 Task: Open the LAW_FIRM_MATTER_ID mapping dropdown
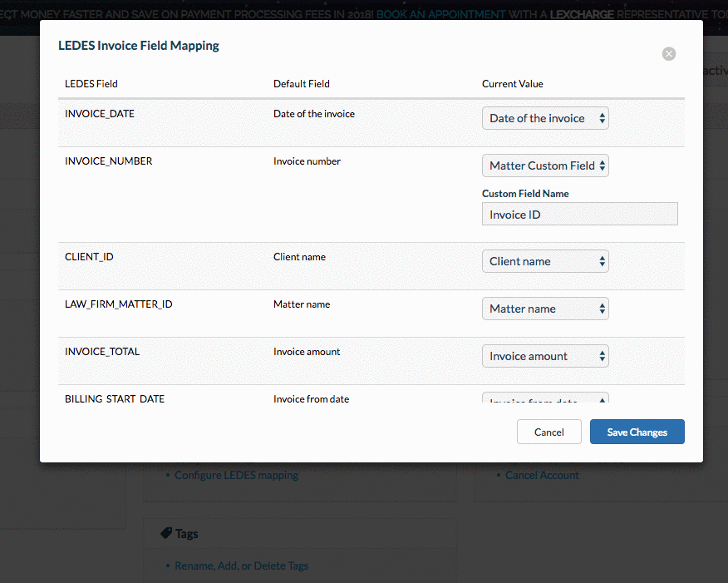pos(544,308)
